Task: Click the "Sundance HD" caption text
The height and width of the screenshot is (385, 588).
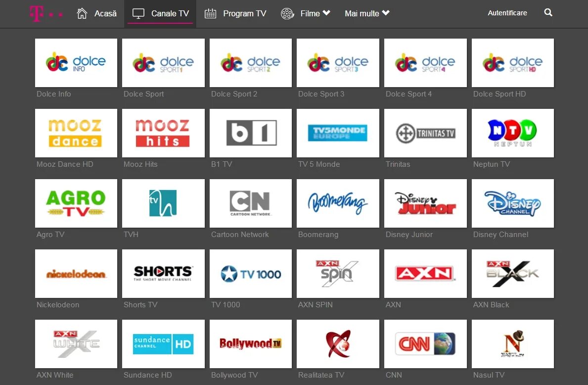Action: [148, 375]
